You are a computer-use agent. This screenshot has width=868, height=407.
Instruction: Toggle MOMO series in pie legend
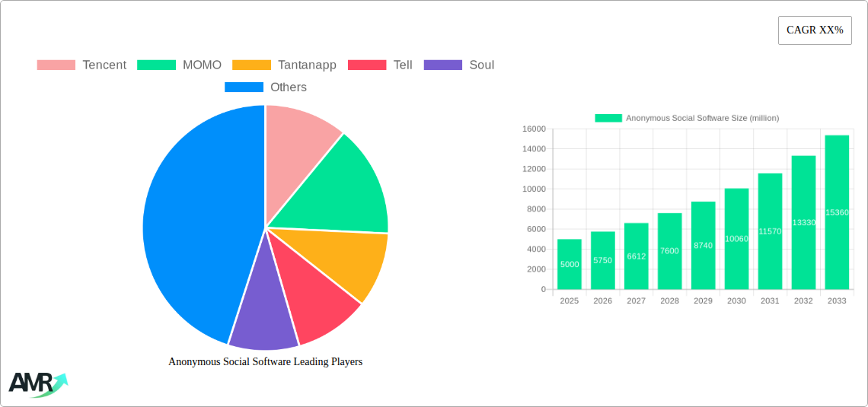point(179,65)
